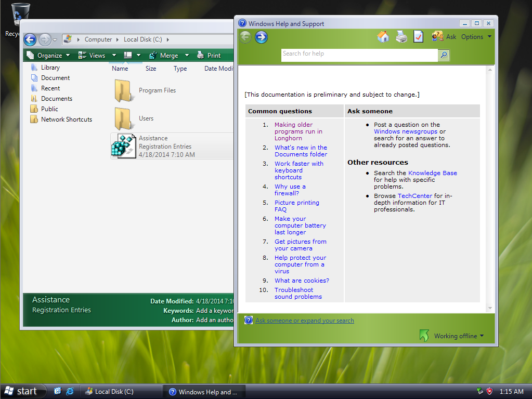Open the Organize menu
The image size is (532, 399).
[48, 55]
